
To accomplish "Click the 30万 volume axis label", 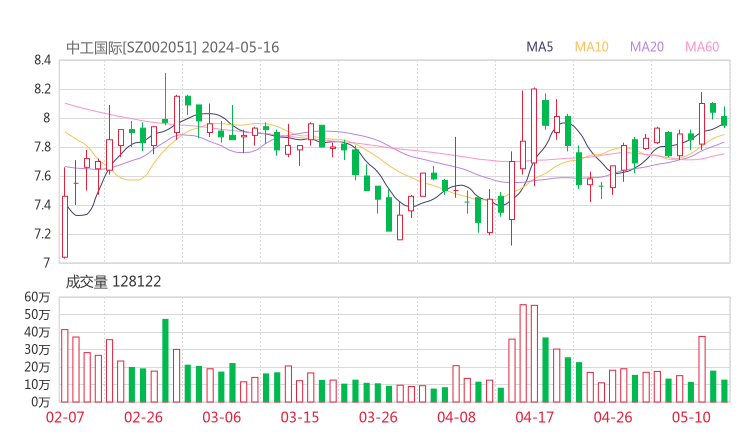I will [37, 349].
